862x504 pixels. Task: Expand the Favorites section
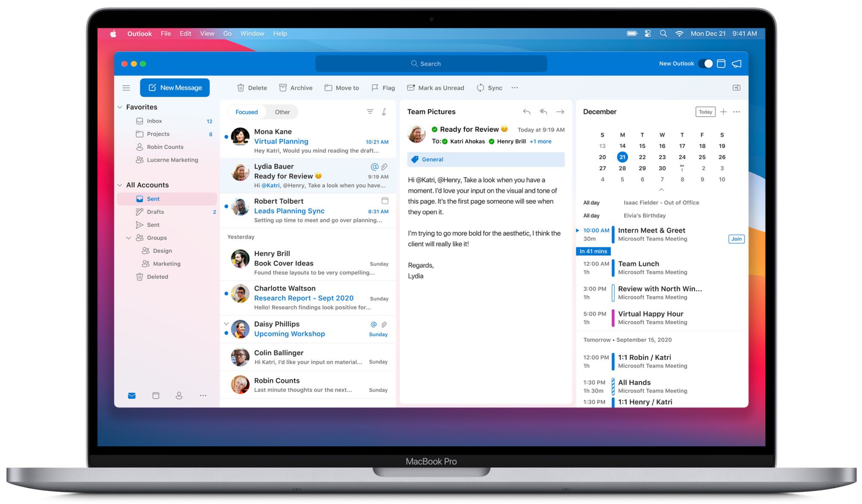click(121, 107)
